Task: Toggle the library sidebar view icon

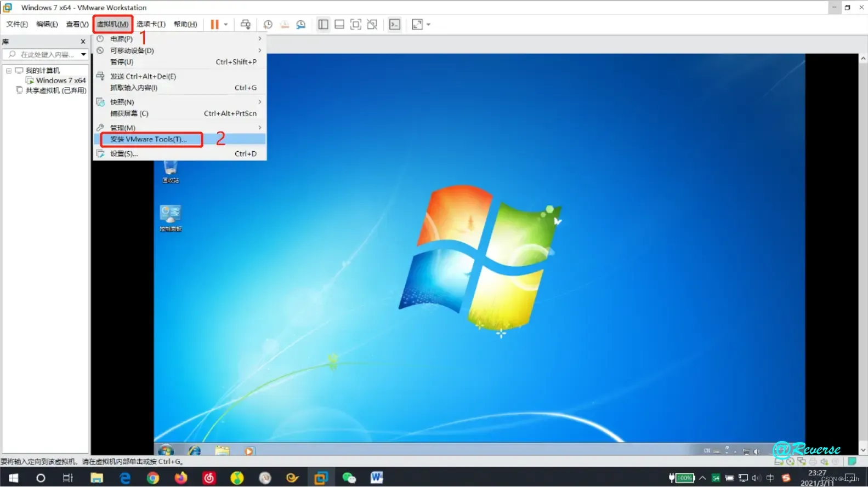Action: 323,24
